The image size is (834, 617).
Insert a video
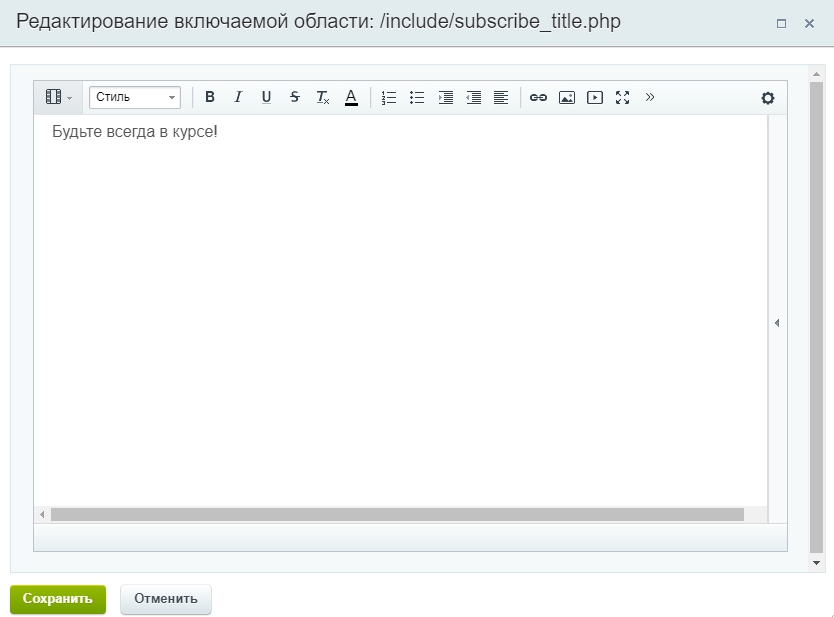(x=595, y=97)
